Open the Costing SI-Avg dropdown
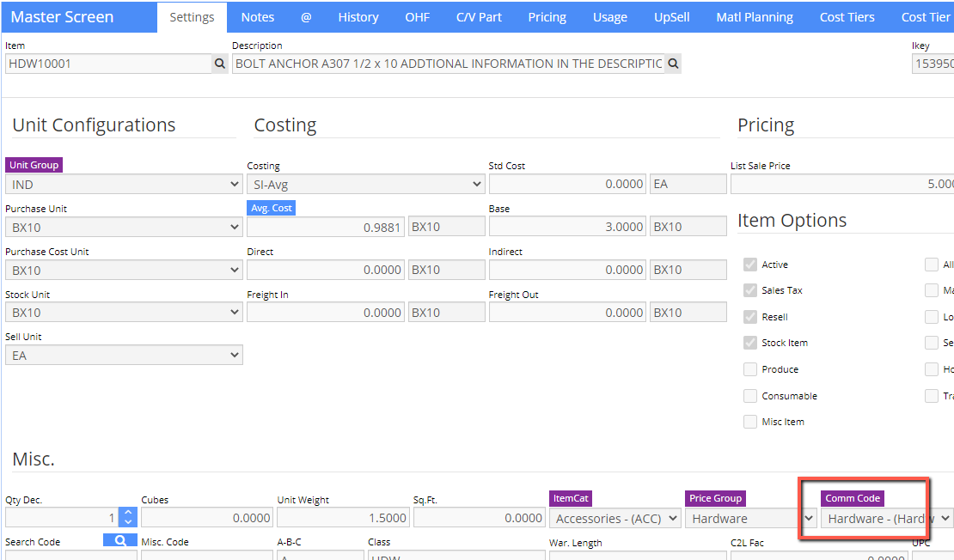954x560 pixels. (x=365, y=185)
